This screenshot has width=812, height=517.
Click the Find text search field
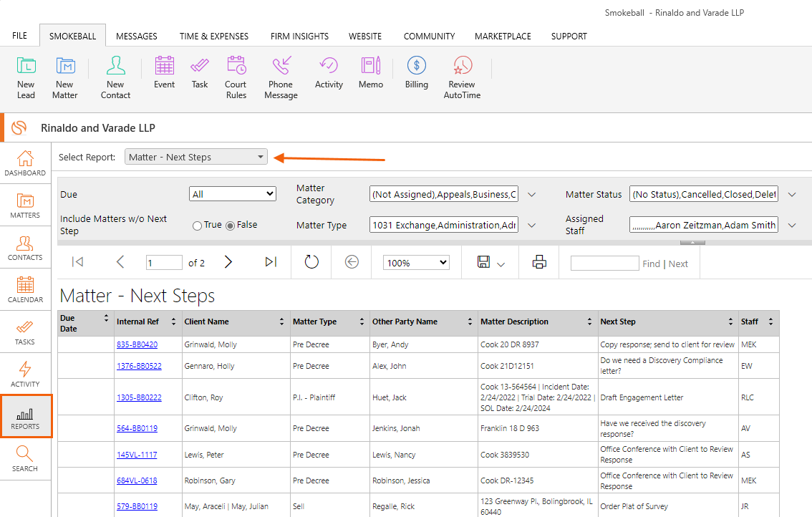604,264
